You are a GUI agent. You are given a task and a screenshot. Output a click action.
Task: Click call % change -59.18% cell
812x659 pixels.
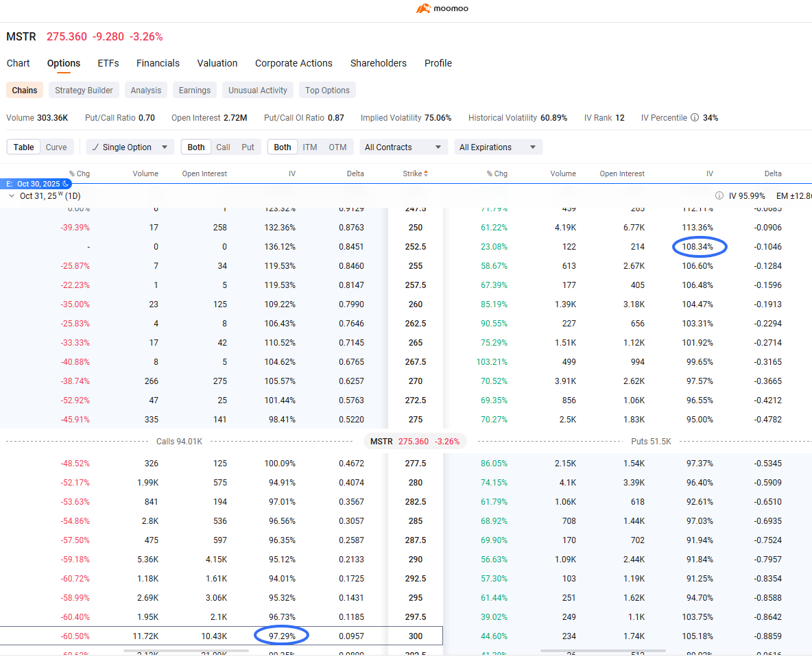pyautogui.click(x=75, y=559)
